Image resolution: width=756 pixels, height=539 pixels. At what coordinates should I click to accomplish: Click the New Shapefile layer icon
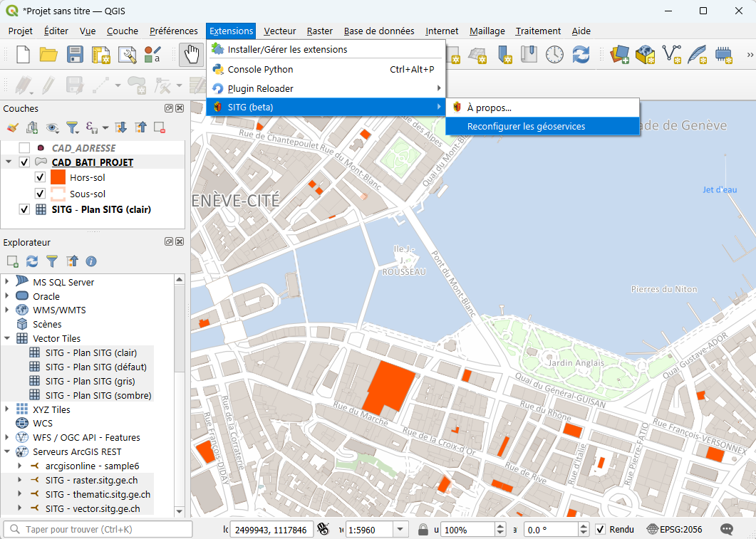tap(671, 54)
